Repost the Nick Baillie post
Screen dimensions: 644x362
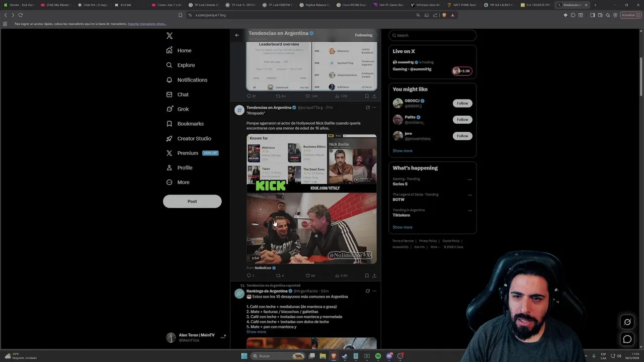point(280,276)
